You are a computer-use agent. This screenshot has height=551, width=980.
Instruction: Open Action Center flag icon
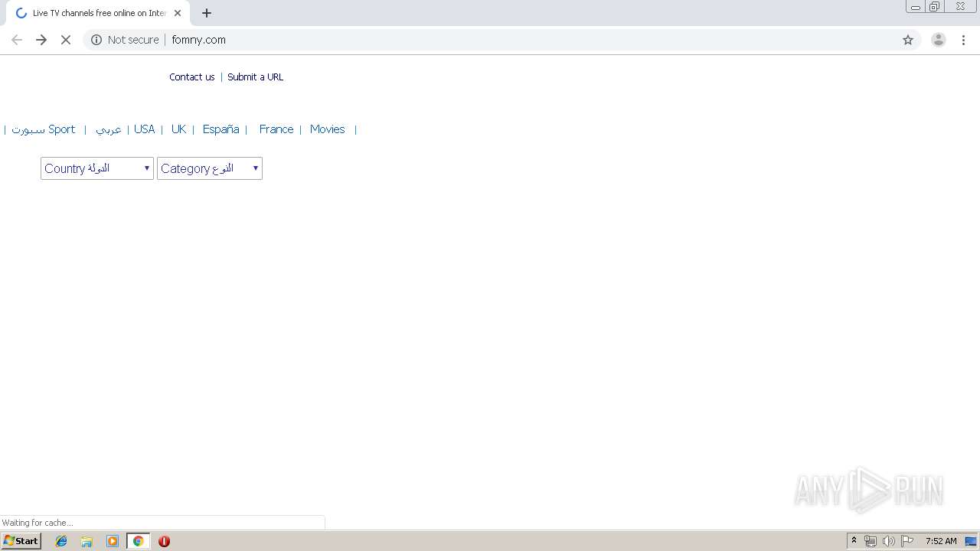(x=907, y=541)
